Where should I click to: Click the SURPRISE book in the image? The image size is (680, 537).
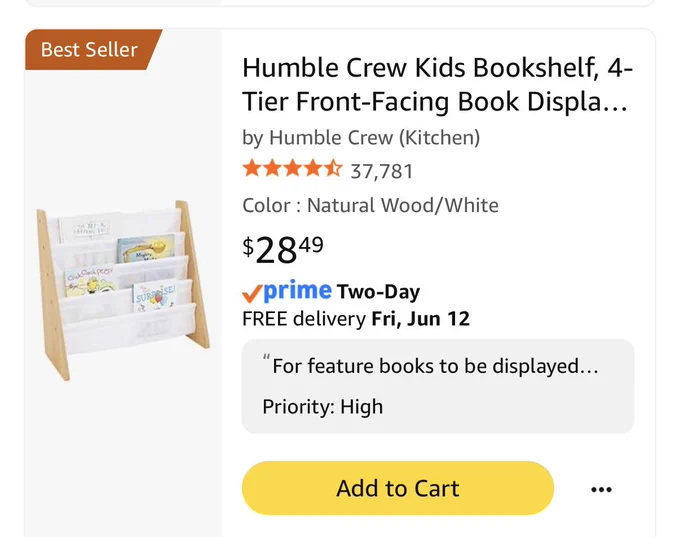[x=154, y=298]
